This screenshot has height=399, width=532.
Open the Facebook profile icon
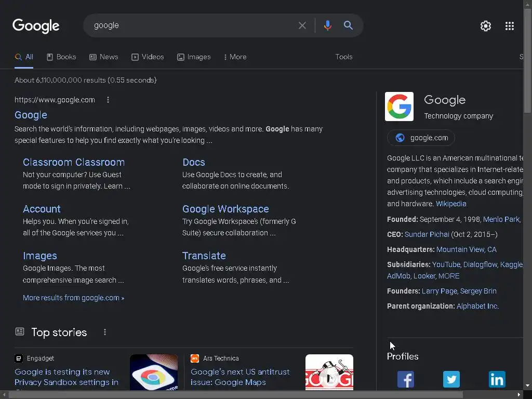click(405, 379)
